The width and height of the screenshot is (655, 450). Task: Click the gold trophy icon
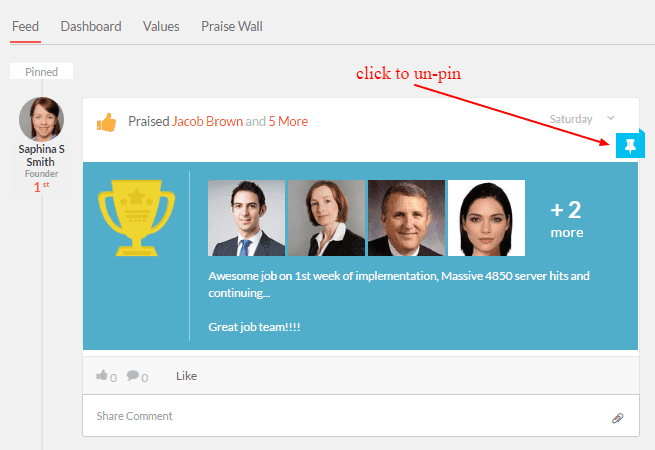pyautogui.click(x=136, y=218)
